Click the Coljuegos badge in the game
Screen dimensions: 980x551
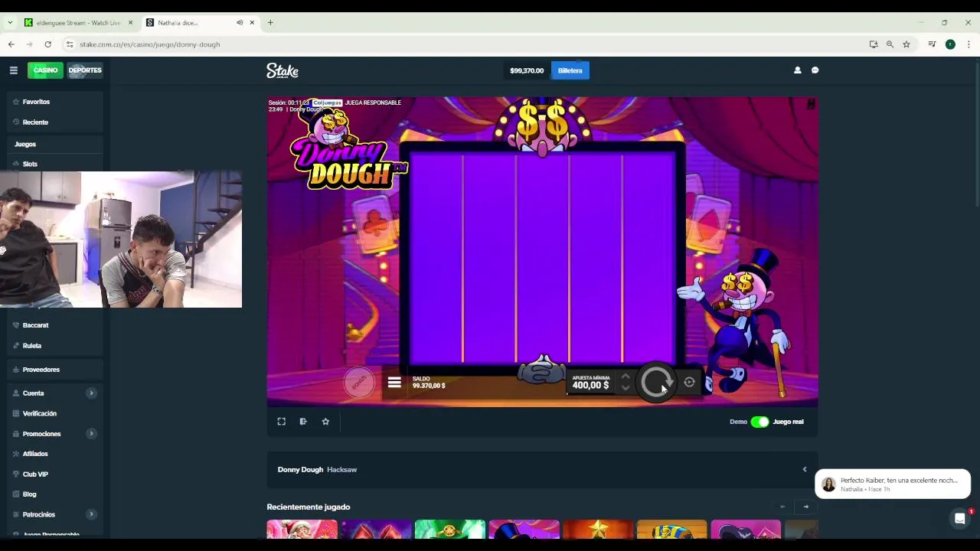327,103
